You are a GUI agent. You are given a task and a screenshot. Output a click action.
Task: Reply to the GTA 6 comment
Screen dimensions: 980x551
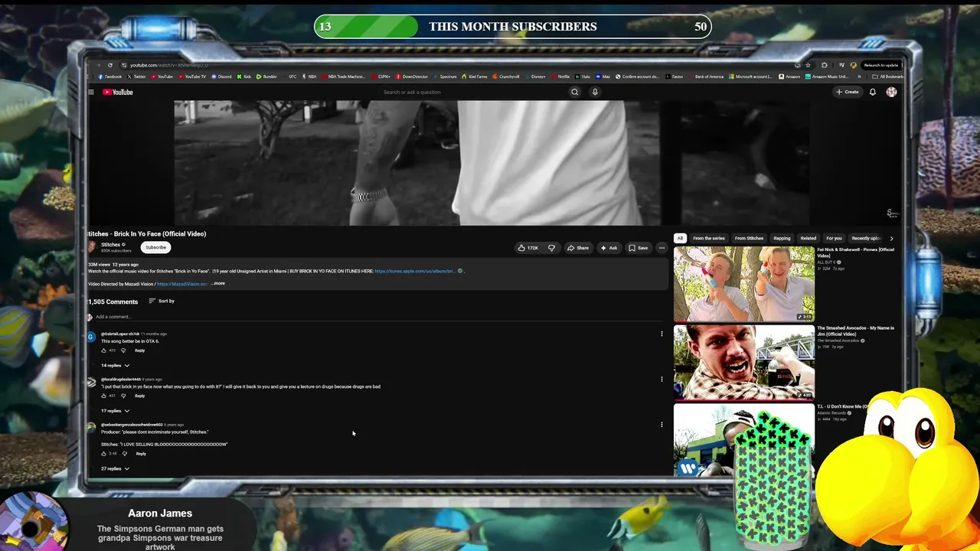point(139,350)
